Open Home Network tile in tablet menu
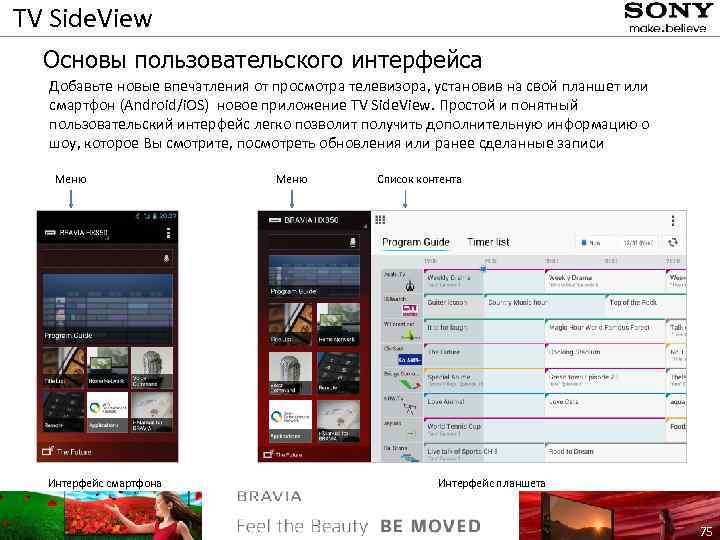 point(338,324)
